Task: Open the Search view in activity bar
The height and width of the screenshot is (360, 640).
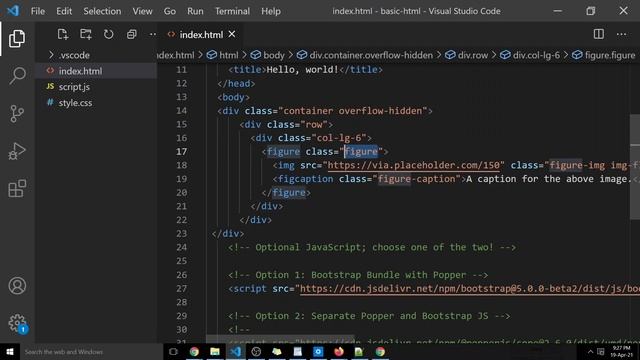Action: [x=17, y=76]
